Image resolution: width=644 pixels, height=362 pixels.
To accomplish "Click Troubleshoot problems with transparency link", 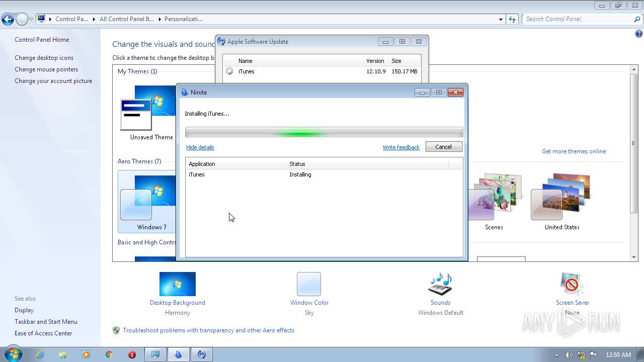I will [208, 330].
